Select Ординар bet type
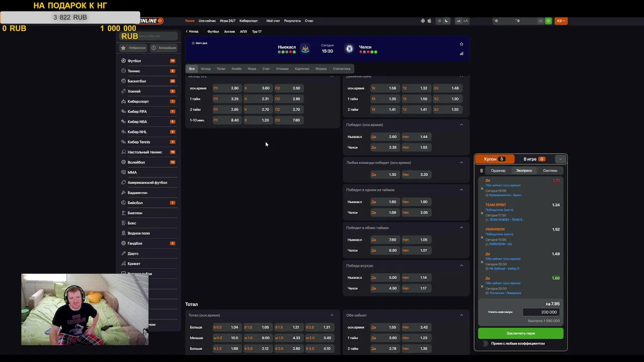Screen dimensions: 644x362 click(498, 170)
